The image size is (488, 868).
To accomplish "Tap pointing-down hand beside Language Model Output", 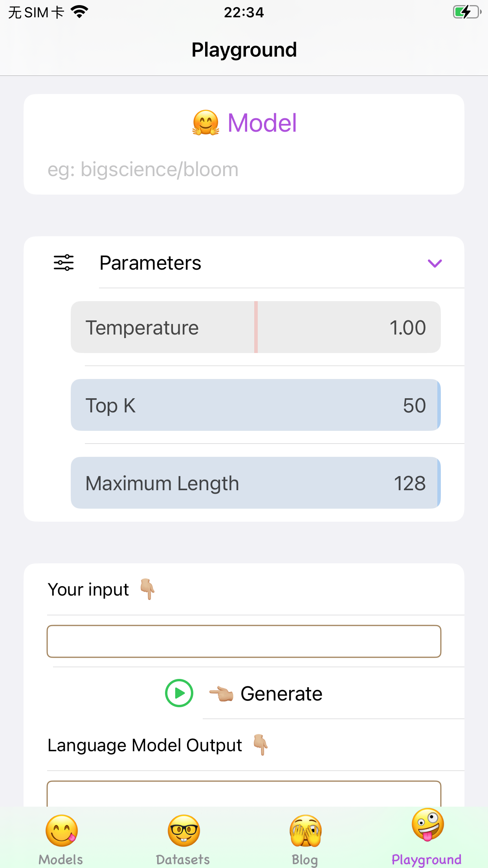I will click(x=261, y=745).
